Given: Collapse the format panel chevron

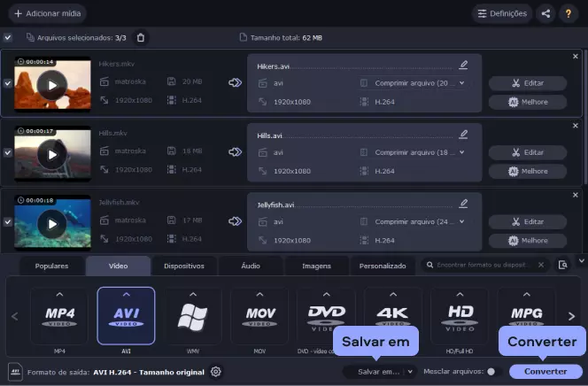Looking at the screenshot, I should 581,260.
